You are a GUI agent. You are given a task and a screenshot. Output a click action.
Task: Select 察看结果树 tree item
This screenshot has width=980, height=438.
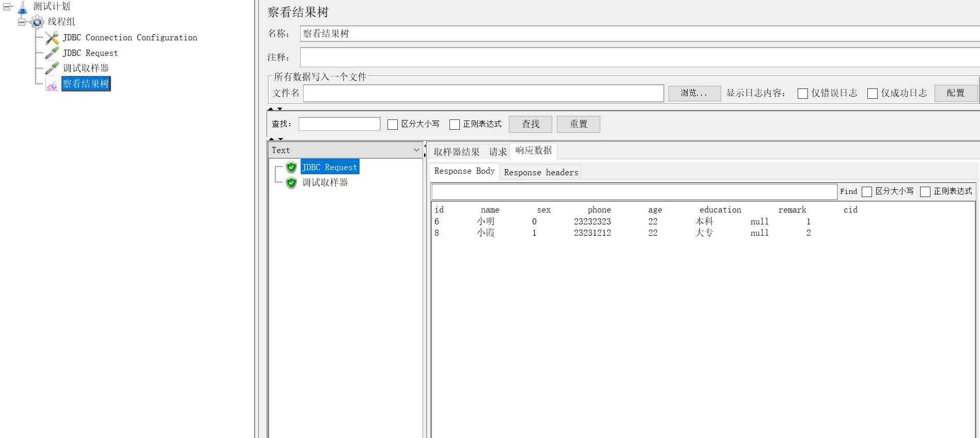(86, 84)
